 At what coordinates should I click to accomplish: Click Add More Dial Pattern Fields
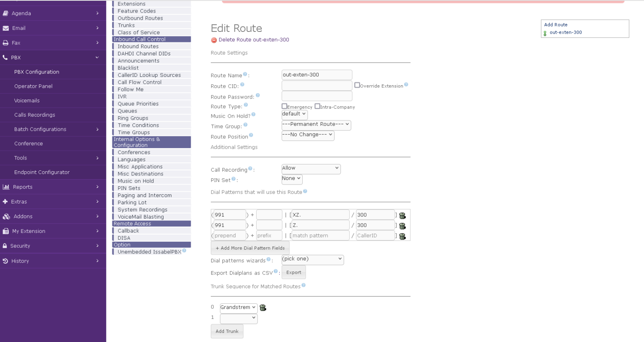[x=250, y=248]
